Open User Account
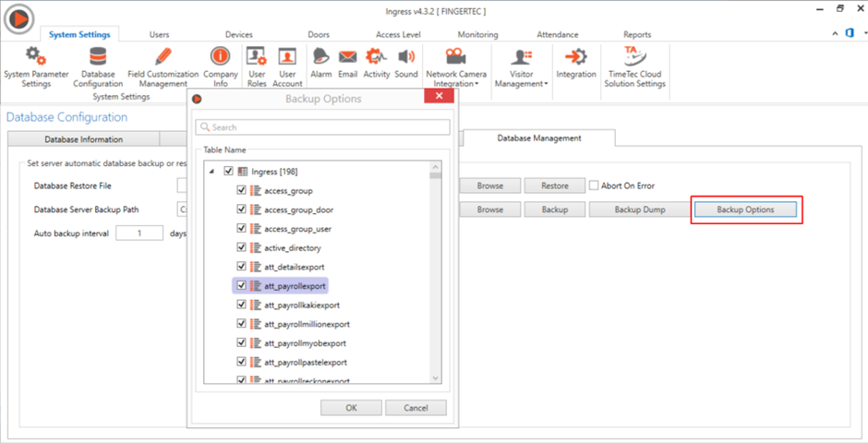This screenshot has height=443, width=868. click(287, 68)
